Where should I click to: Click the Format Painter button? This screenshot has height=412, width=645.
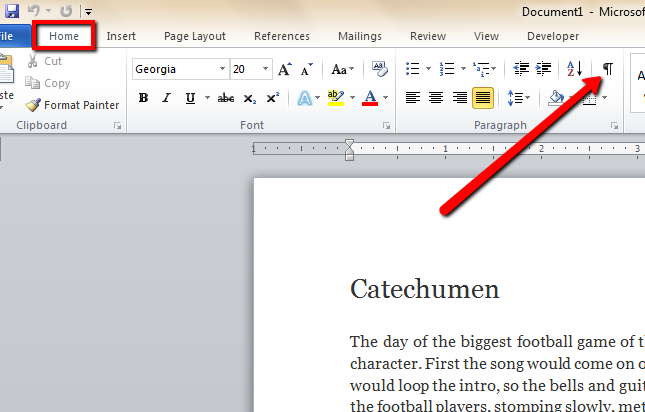click(x=72, y=105)
